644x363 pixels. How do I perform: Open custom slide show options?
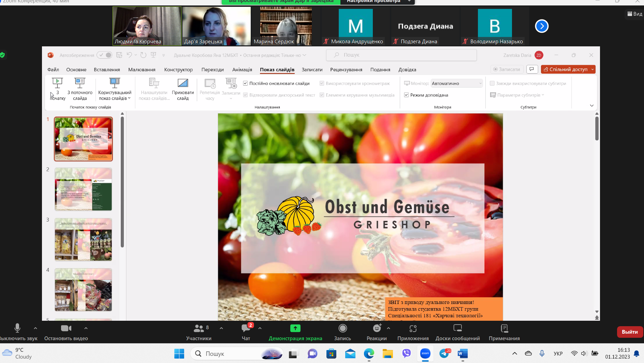coord(115,89)
